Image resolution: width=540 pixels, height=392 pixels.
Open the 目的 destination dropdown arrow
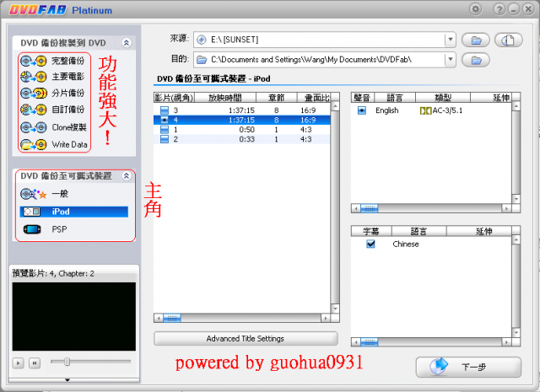coord(450,60)
